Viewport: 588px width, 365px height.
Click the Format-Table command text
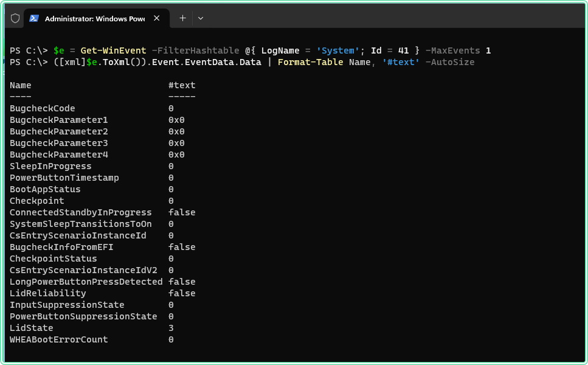click(x=310, y=62)
